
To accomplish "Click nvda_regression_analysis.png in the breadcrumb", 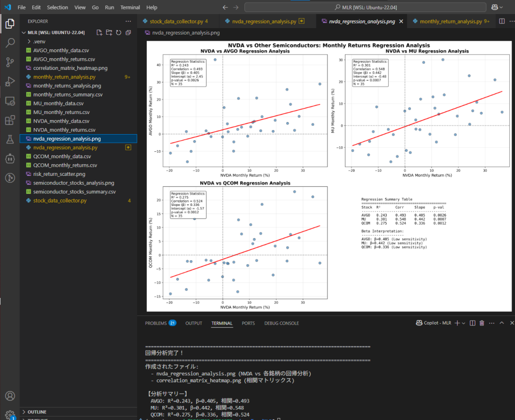I will point(186,33).
